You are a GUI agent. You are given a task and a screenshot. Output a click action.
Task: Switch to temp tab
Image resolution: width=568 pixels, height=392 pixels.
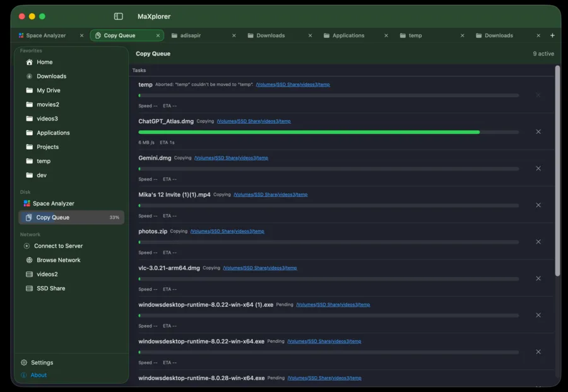pos(415,35)
